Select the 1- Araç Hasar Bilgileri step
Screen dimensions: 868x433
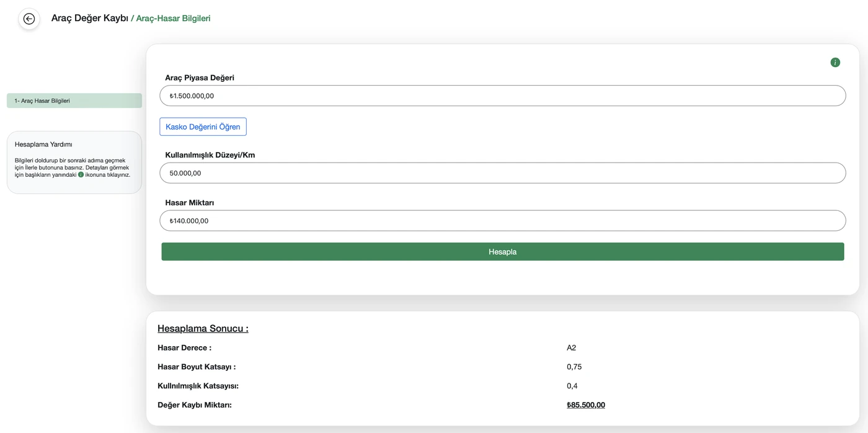click(x=74, y=100)
